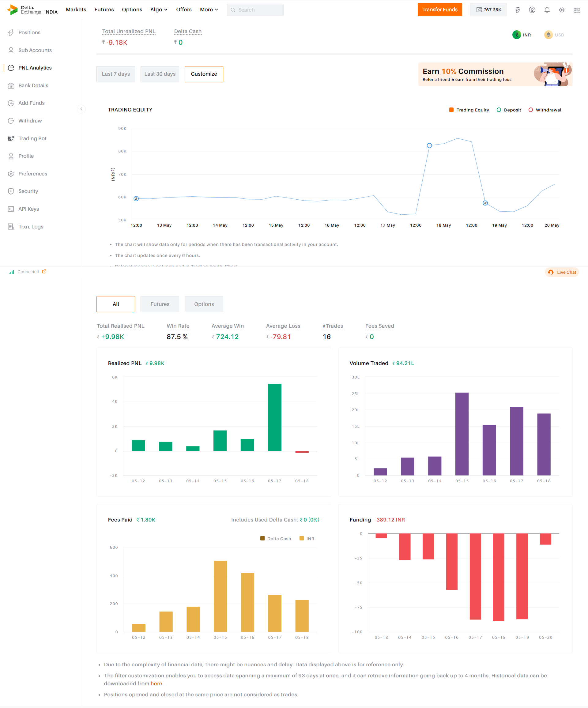Expand the More dropdown menu
Image resolution: width=588 pixels, height=708 pixels.
(x=209, y=9)
